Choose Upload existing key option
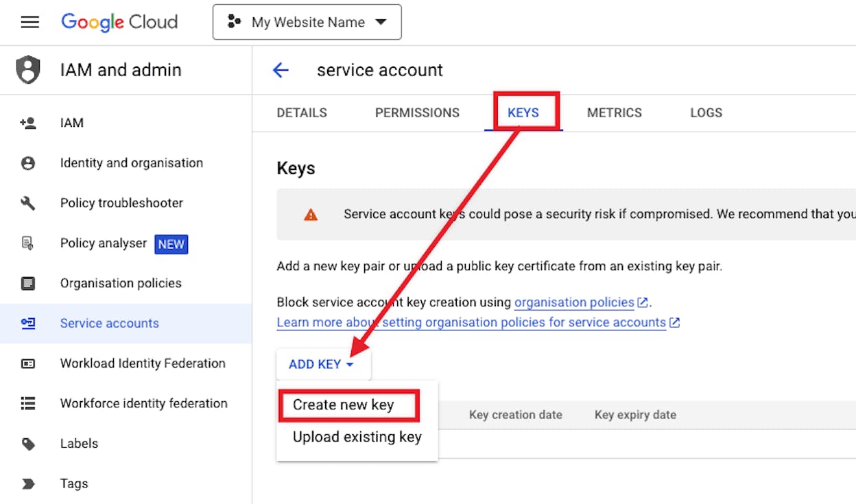Screen dimensions: 856x504 tap(357, 437)
